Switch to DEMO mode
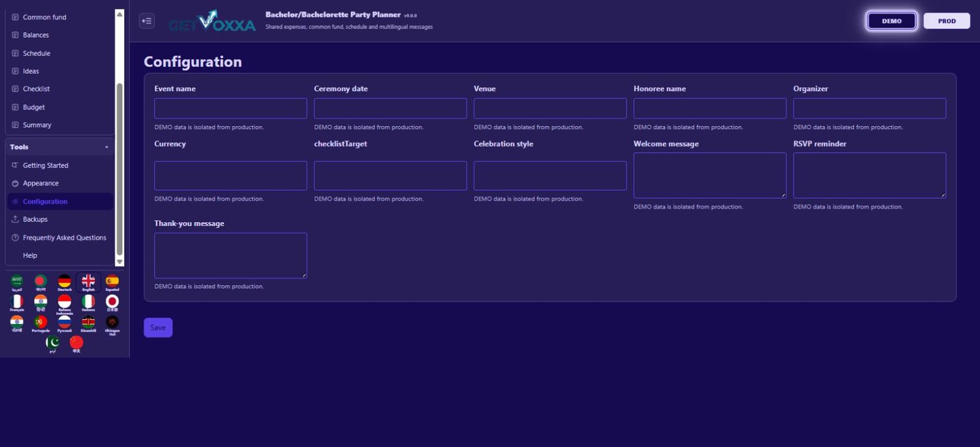Image resolution: width=980 pixels, height=447 pixels. click(892, 21)
